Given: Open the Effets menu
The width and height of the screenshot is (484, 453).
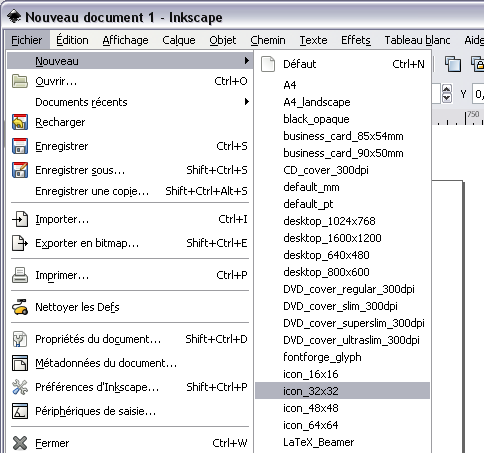Looking at the screenshot, I should pyautogui.click(x=356, y=40).
